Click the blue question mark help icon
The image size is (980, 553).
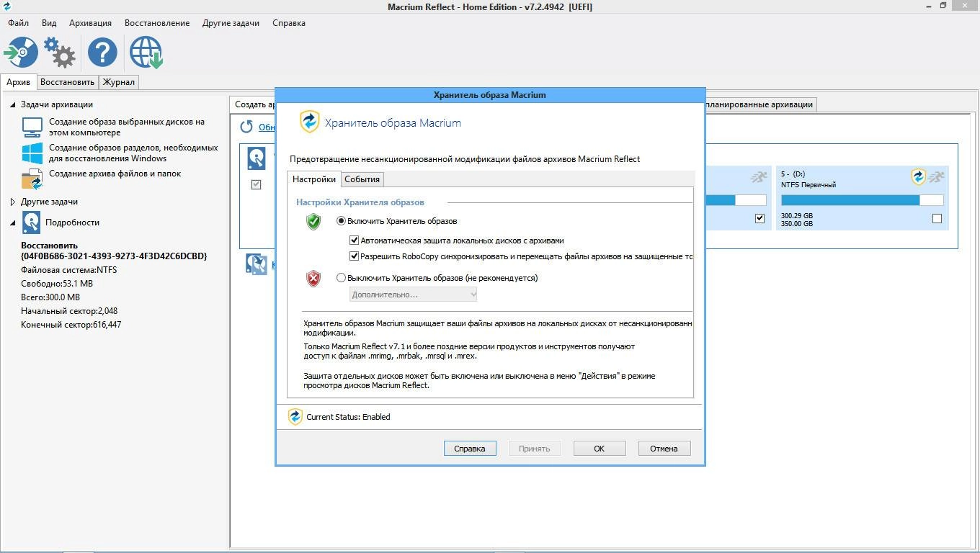tap(102, 53)
